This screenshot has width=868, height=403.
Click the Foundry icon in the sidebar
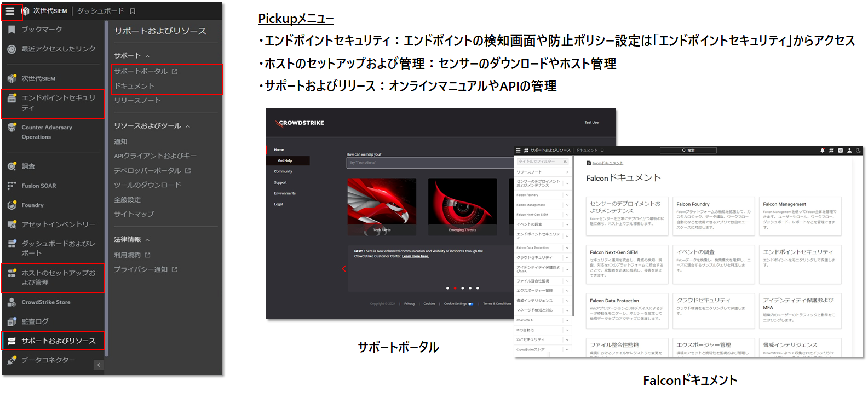pyautogui.click(x=12, y=205)
